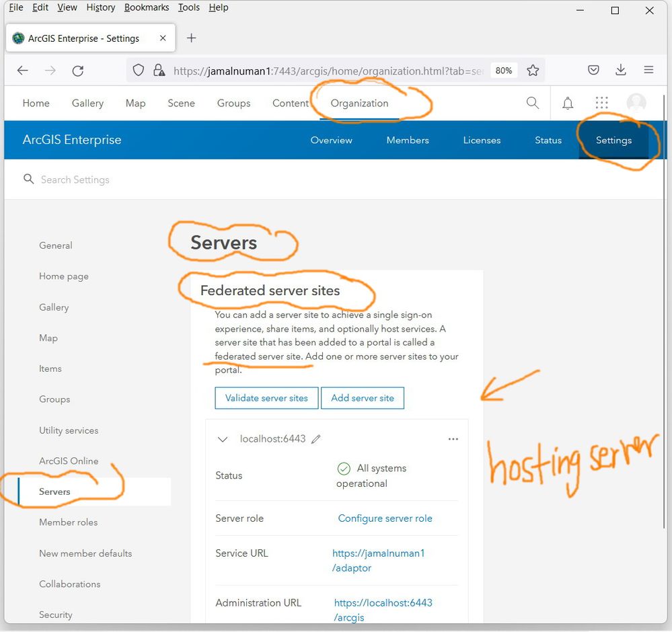The image size is (672, 632).
Task: Open the https://localhost:6443/arcgis Administration URL
Action: (x=383, y=610)
